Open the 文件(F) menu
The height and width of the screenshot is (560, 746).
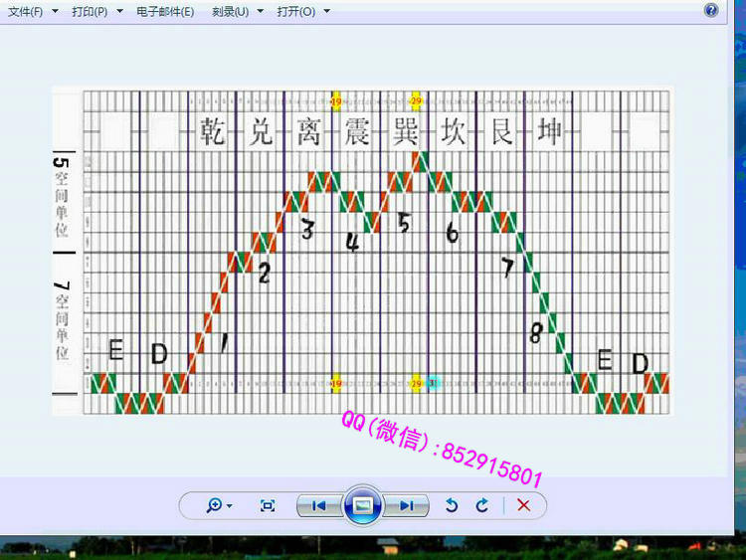pyautogui.click(x=25, y=11)
